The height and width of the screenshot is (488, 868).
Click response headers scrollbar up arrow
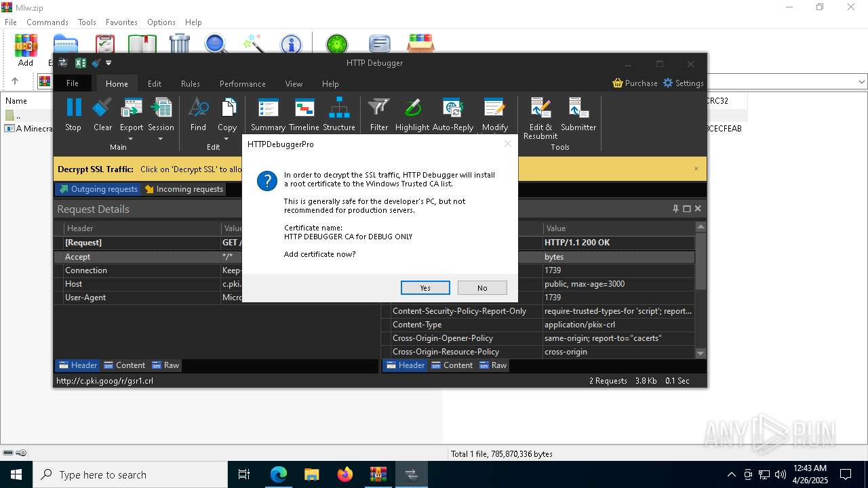pos(701,226)
